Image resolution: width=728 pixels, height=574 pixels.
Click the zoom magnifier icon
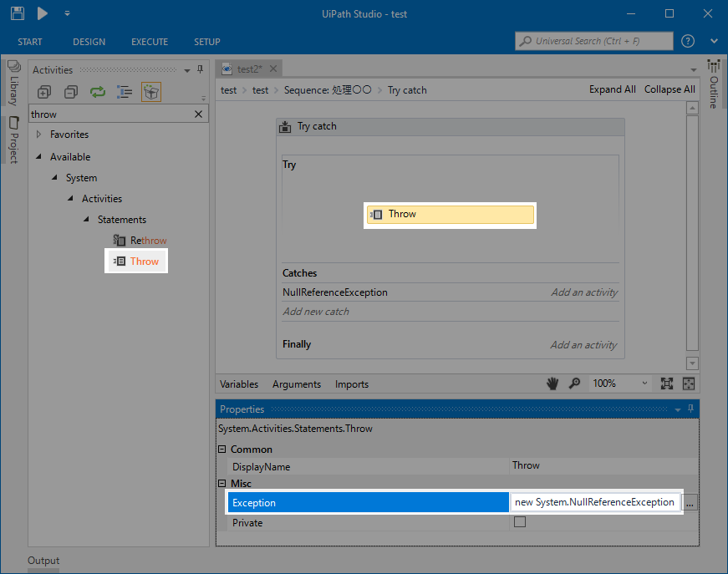574,384
